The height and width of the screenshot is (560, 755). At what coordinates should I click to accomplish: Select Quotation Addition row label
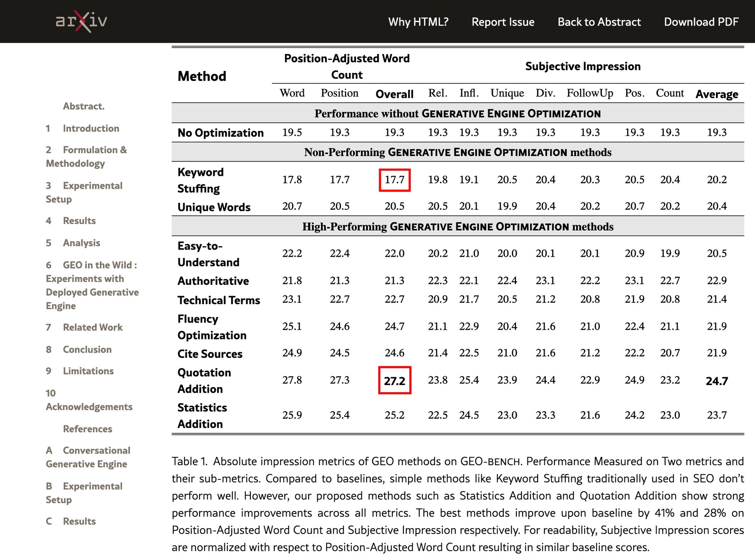pyautogui.click(x=204, y=380)
